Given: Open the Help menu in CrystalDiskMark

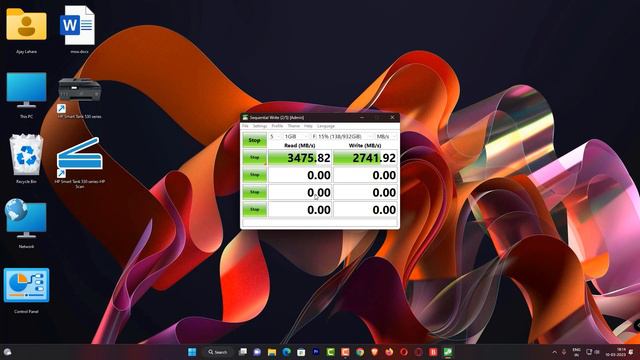Looking at the screenshot, I should pyautogui.click(x=308, y=126).
